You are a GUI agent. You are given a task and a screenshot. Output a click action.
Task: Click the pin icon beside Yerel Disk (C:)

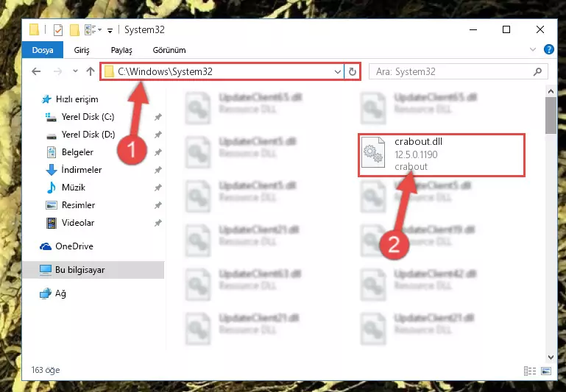(x=158, y=117)
